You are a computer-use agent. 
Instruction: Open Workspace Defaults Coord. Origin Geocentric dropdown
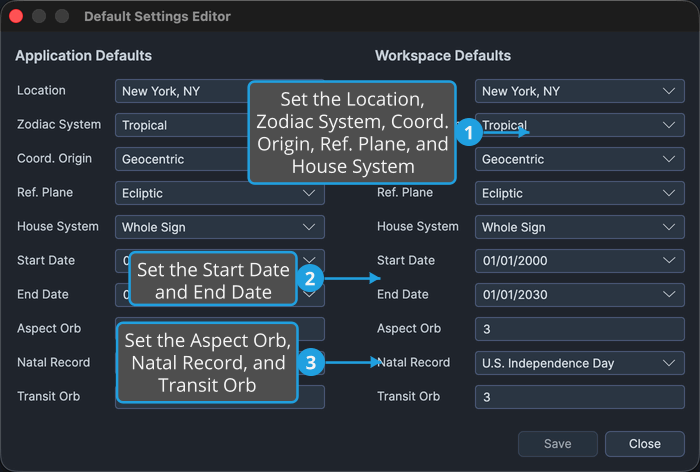pyautogui.click(x=579, y=159)
